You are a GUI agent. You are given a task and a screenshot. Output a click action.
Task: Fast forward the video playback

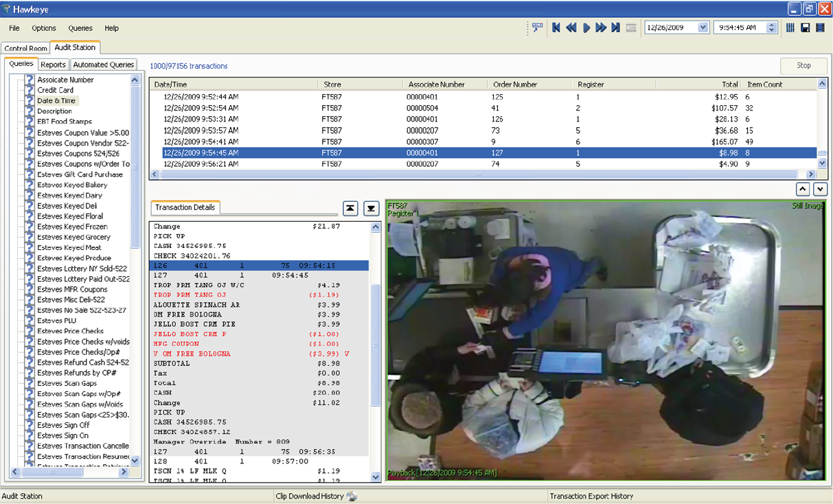[x=601, y=27]
